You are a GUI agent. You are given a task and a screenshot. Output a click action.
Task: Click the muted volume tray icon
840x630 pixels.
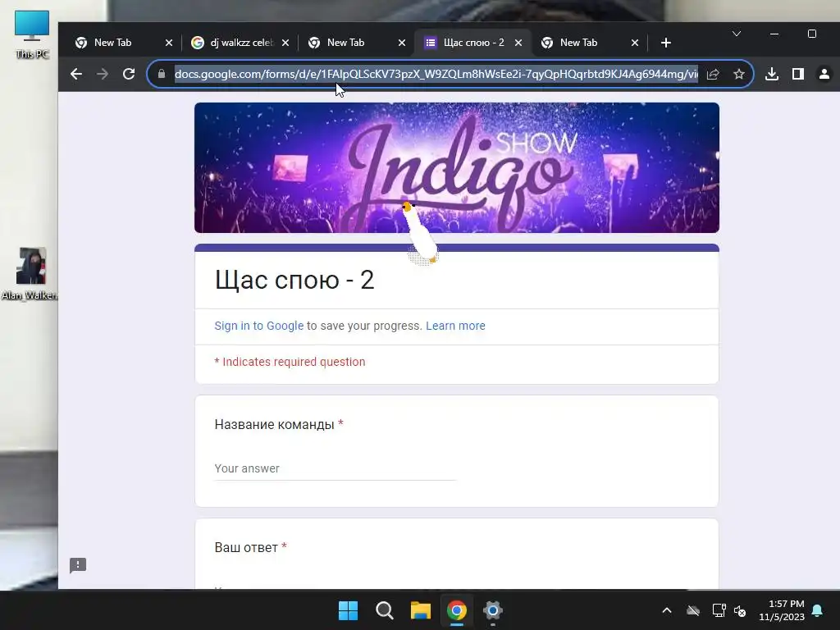pos(741,610)
